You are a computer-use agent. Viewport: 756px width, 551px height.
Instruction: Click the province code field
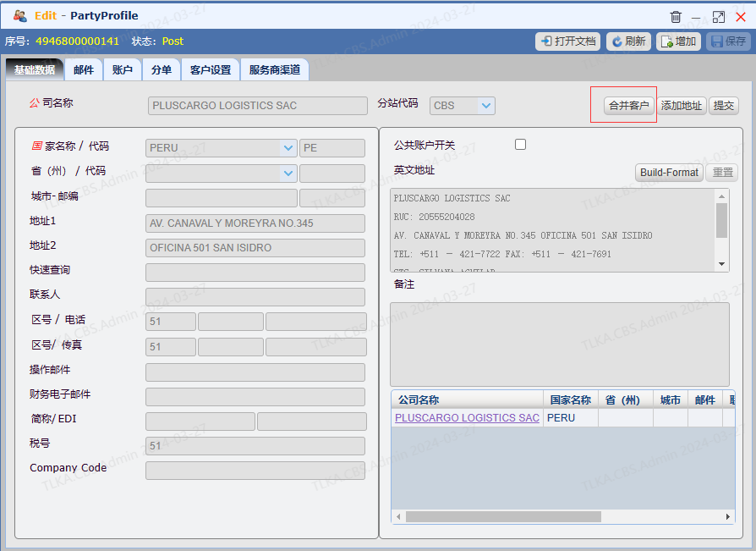pos(331,174)
